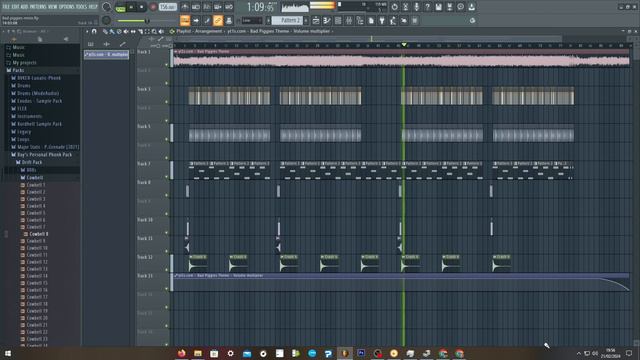Toggle the wait-for-input icon
Viewport: 640px width, 360px height.
(196, 7)
